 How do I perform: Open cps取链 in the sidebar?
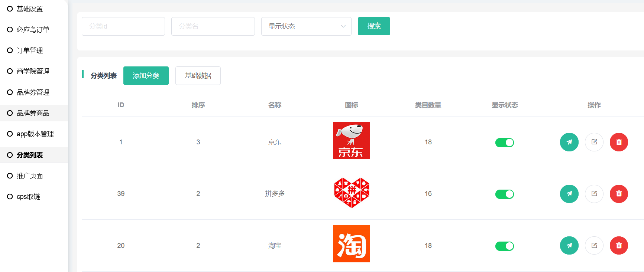coord(34,197)
